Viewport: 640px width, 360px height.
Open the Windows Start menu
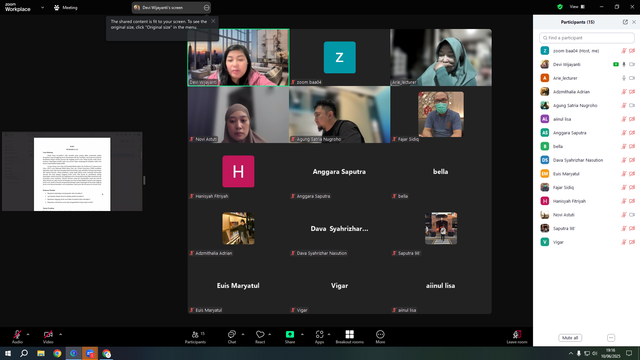point(8,353)
